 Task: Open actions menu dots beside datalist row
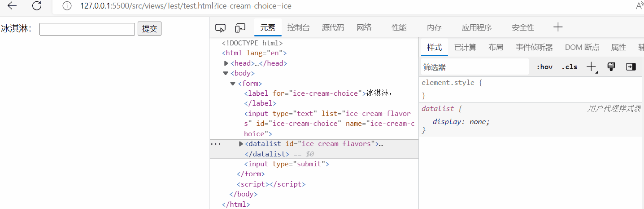pos(216,144)
